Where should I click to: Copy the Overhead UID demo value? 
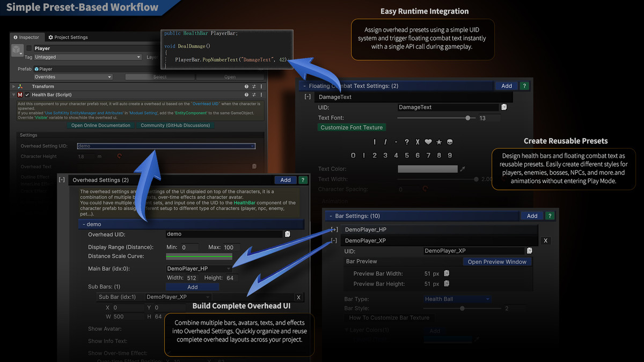288,234
